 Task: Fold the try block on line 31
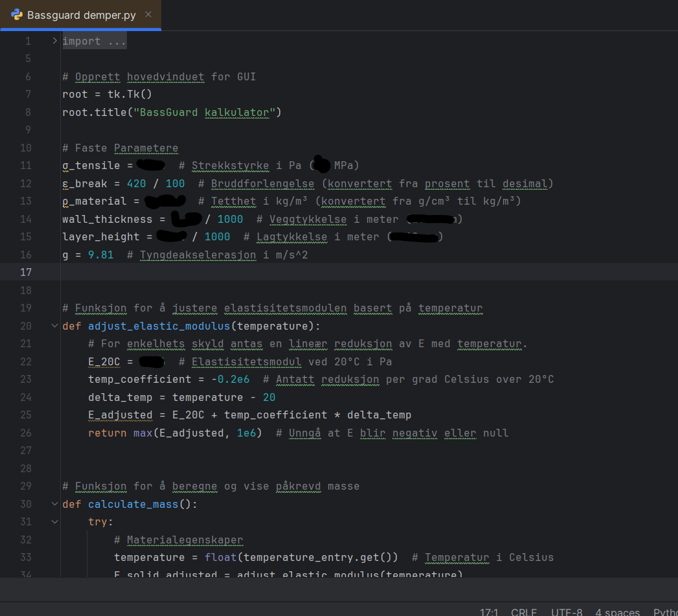click(54, 521)
